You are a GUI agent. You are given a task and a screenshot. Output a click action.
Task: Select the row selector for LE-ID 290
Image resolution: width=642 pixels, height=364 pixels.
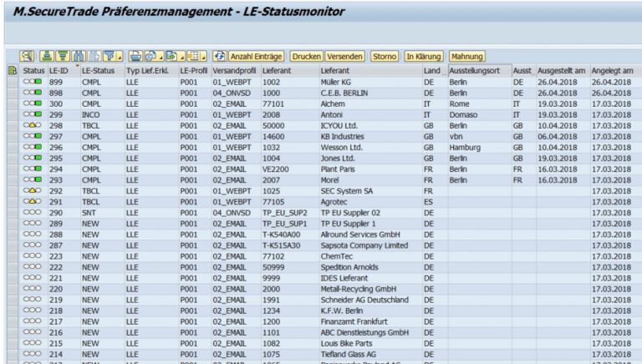[12, 214]
